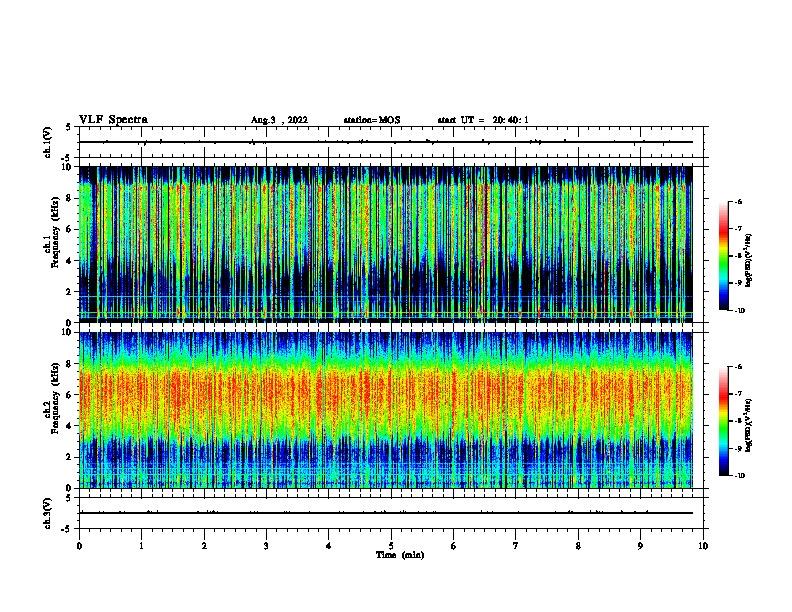Select the "start UT = 20:40: 1" text
The width and height of the screenshot is (792, 612).
pos(483,120)
